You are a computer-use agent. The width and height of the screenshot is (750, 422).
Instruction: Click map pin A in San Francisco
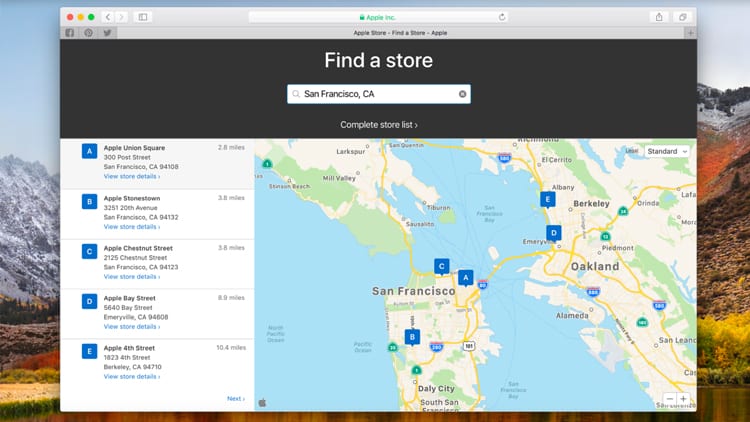465,278
